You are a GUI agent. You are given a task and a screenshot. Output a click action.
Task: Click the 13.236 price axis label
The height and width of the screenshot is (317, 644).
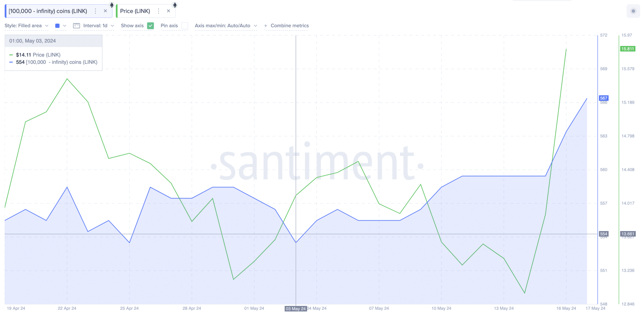click(628, 271)
